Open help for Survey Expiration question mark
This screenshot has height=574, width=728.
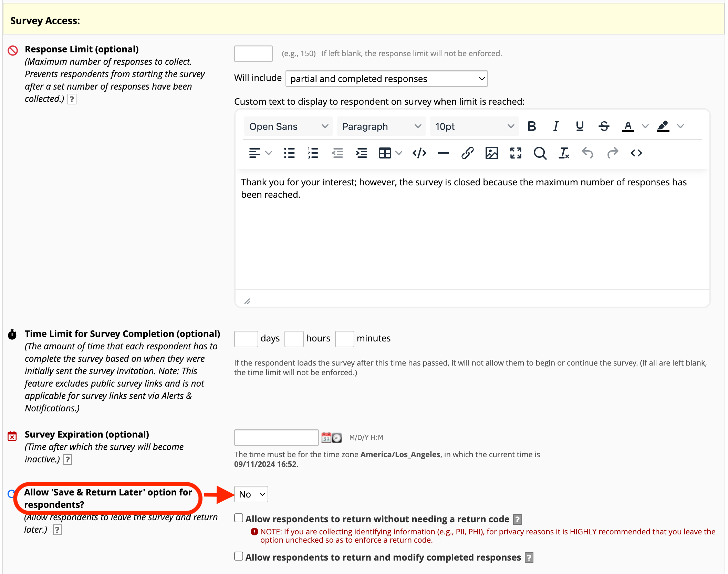67,460
